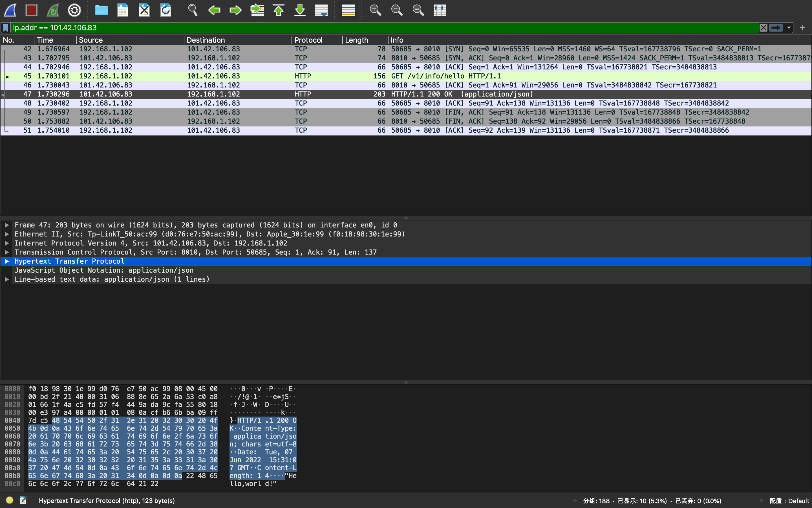Go back in packet history

tap(214, 10)
